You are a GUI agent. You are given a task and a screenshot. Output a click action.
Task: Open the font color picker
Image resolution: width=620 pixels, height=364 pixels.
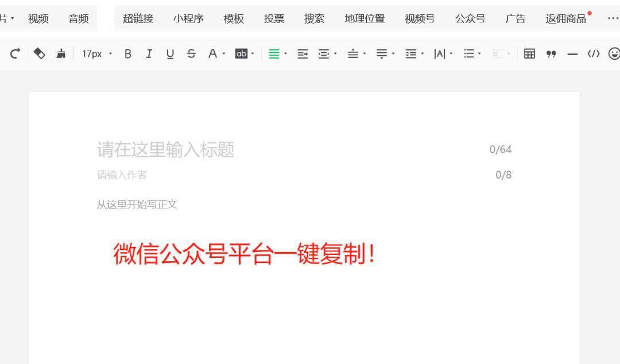point(213,53)
